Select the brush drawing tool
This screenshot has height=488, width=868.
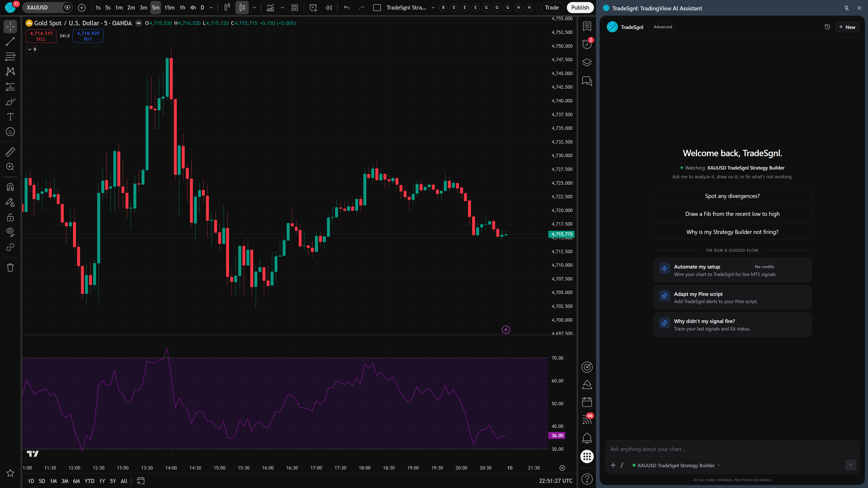click(10, 102)
